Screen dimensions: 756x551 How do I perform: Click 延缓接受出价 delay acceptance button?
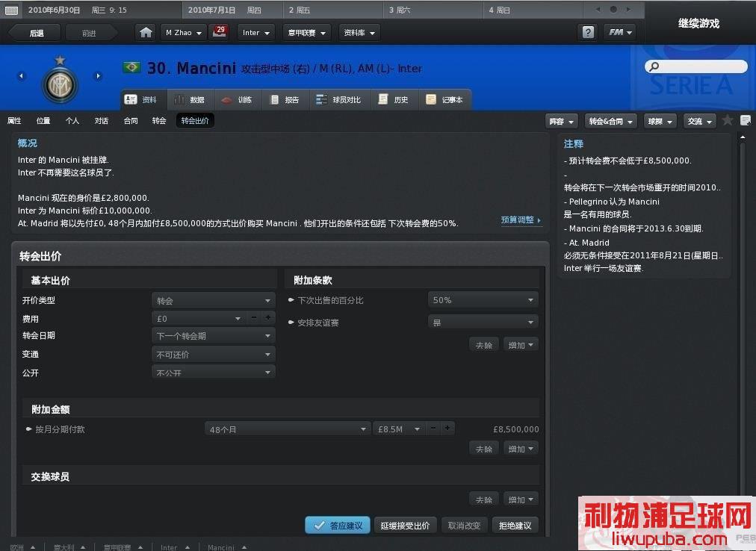[x=405, y=526]
